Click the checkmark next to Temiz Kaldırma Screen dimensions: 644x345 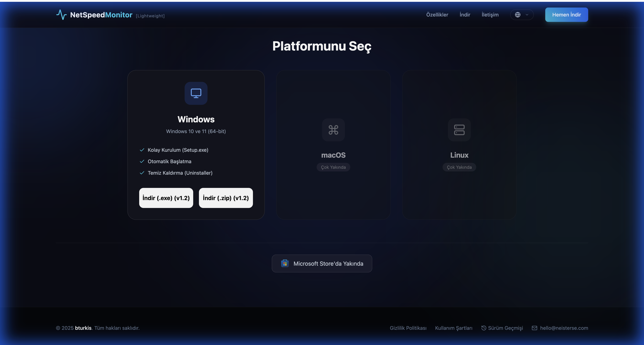click(142, 173)
